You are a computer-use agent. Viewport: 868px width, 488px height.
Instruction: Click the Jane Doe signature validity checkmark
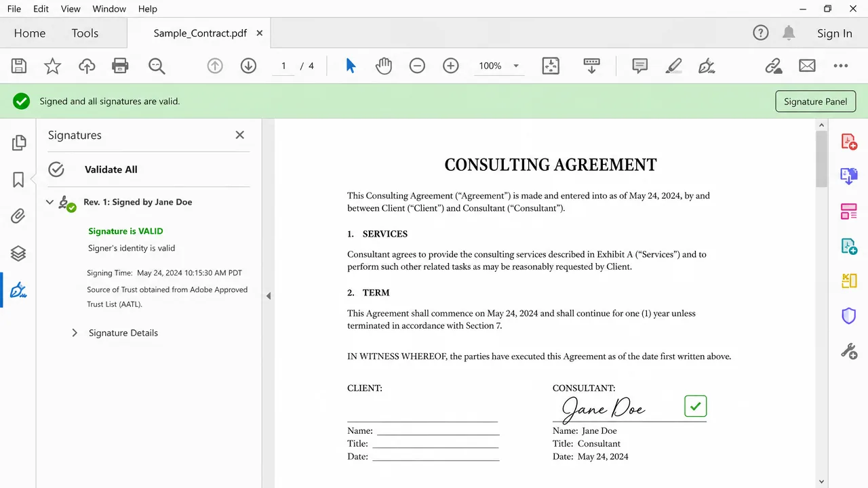[x=695, y=406]
